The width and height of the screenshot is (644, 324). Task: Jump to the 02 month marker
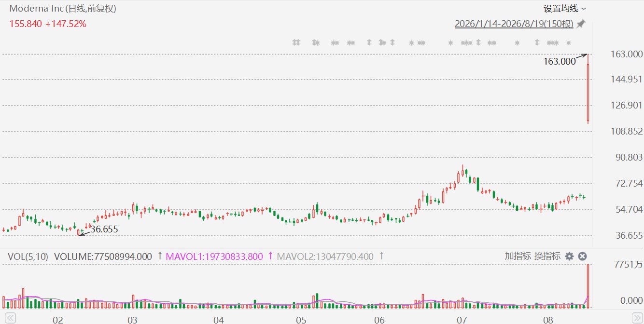click(x=58, y=320)
